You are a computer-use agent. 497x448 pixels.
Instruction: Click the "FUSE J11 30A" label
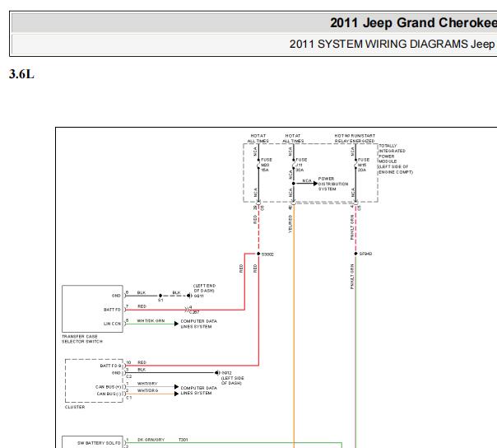pyautogui.click(x=301, y=165)
